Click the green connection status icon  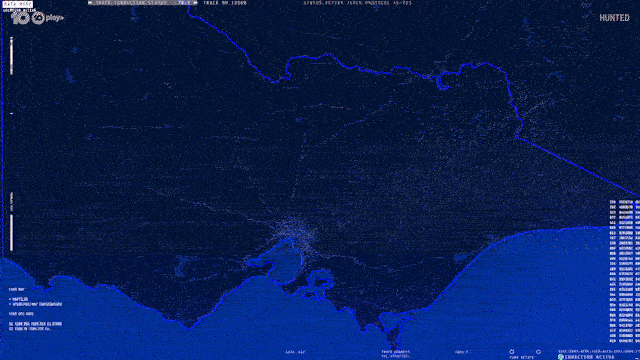[561, 357]
